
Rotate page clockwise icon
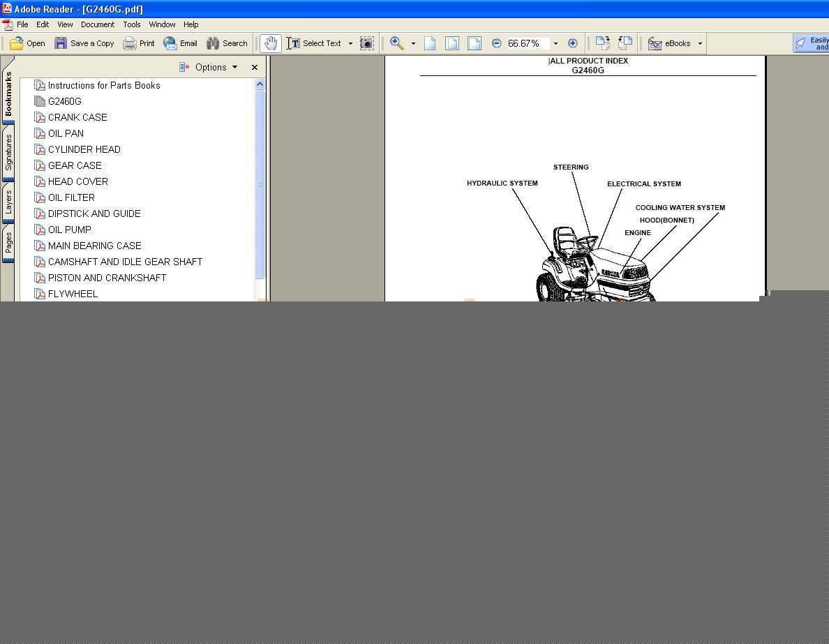pos(602,43)
